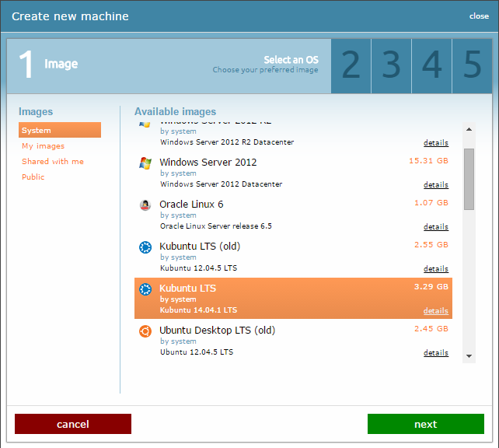Viewport: 499px width, 448px height.
Task: Select System images category
Action: [x=60, y=130]
